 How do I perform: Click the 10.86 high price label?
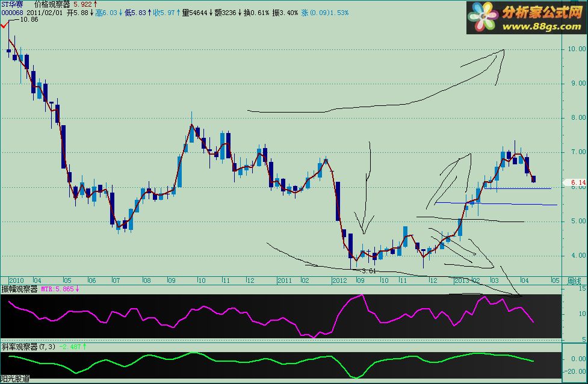[x=29, y=19]
